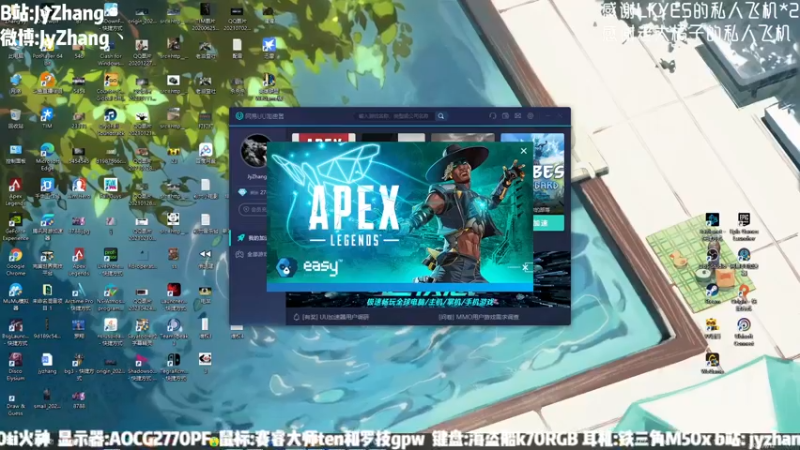The width and height of the screenshot is (800, 450).
Task: Open Clash for Windows desktop shortcut
Action: point(110,50)
